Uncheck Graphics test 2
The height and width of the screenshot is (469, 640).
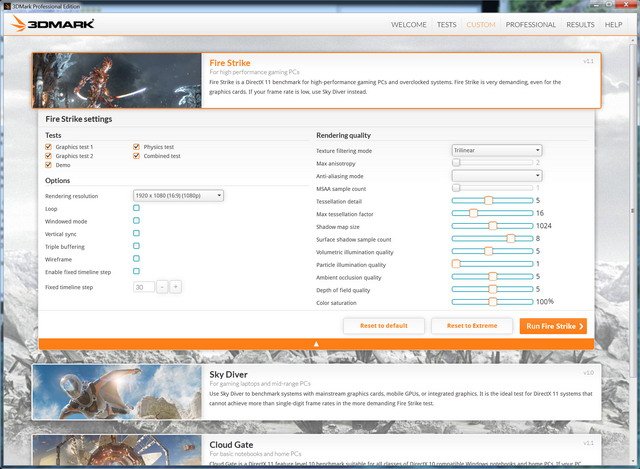coord(49,156)
